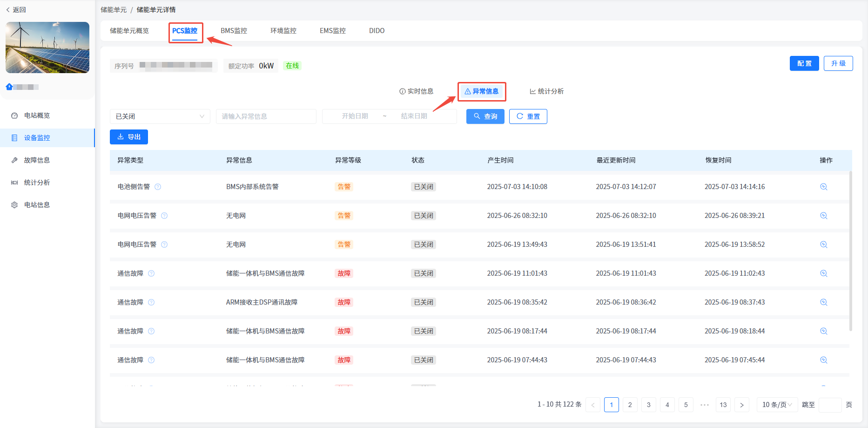Select the 统计分析 sub-tab

(x=546, y=91)
